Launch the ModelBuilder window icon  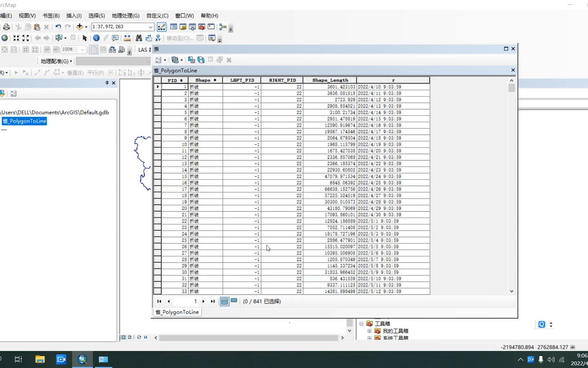(223, 27)
